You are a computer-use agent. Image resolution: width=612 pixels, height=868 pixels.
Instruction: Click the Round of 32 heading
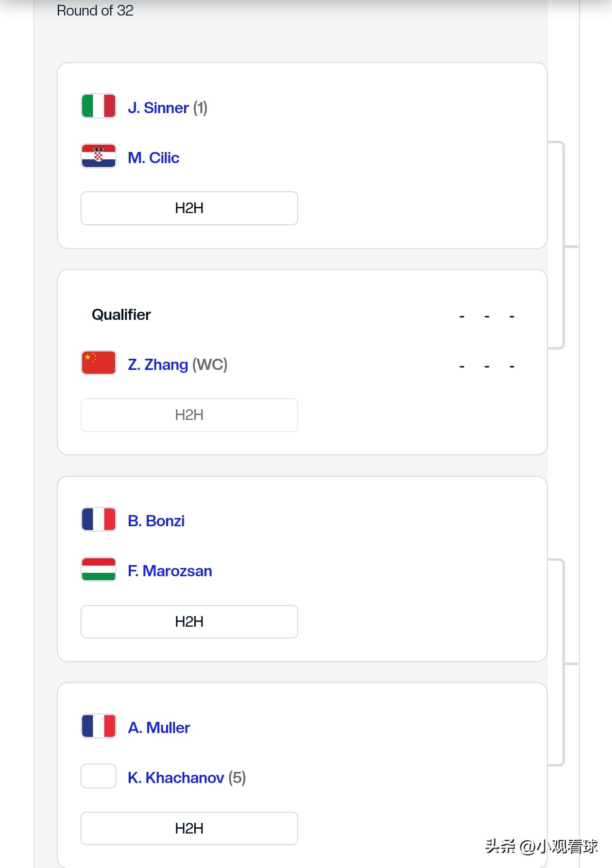tap(95, 11)
